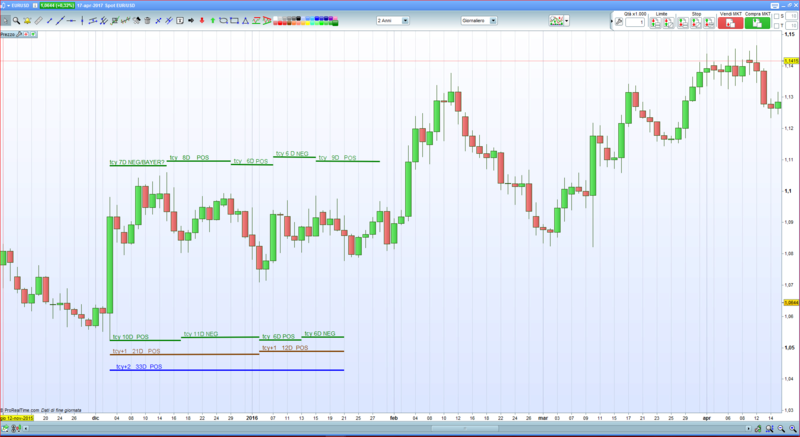The width and height of the screenshot is (800, 437).
Task: Select the arrow cursor tool
Action: [5, 20]
